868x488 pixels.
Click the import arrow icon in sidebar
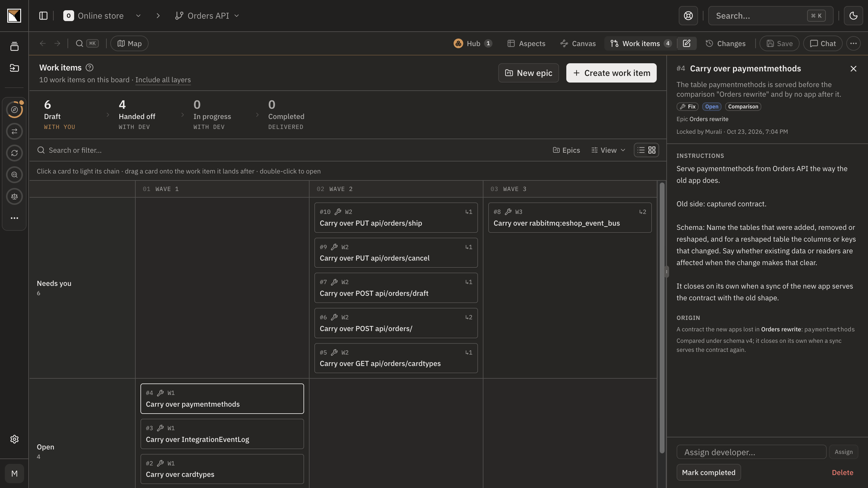click(14, 68)
